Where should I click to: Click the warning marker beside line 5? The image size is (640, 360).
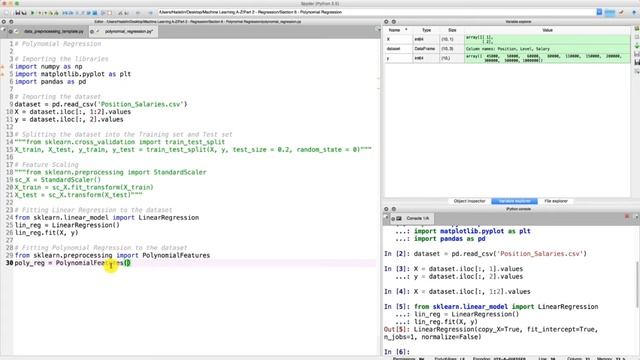2,74
